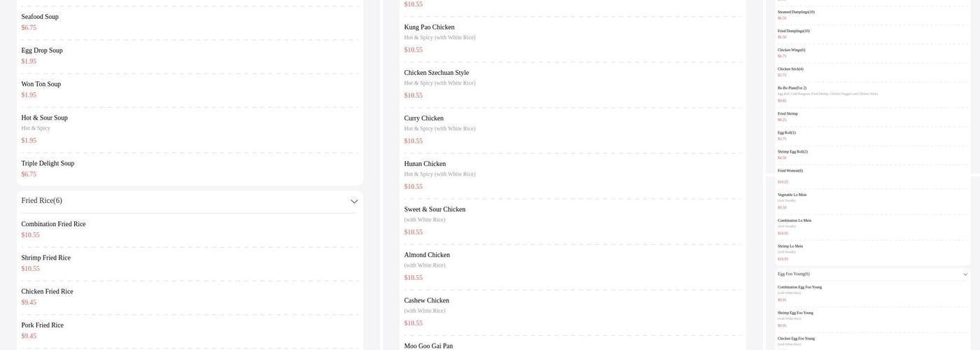The height and width of the screenshot is (350, 980).
Task: Click the Fried Rice(6) section header
Action: [x=190, y=201]
